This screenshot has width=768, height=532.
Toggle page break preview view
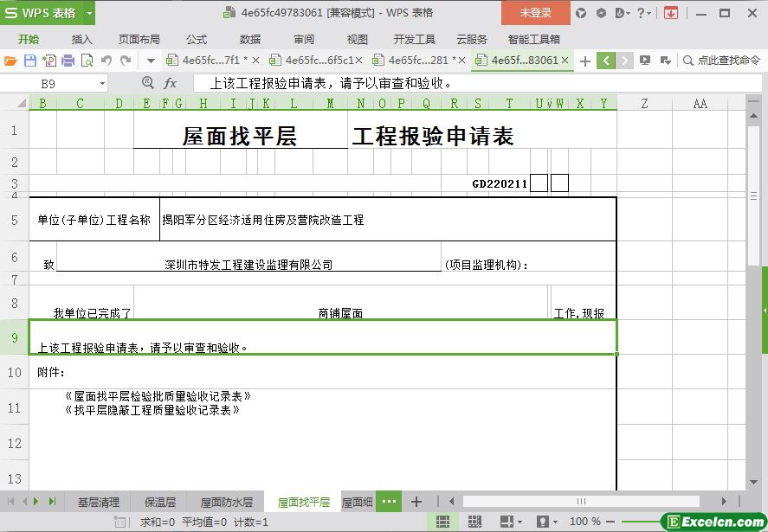coord(474,522)
